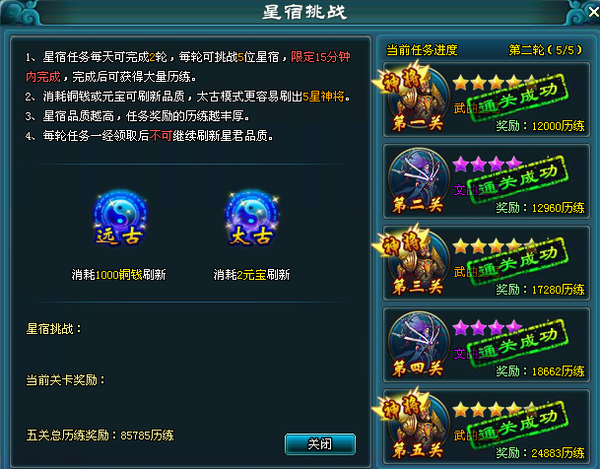Screen dimensions: 600x469
Task: Click 消耗1000铜钱刷新 text
Action: (x=119, y=274)
